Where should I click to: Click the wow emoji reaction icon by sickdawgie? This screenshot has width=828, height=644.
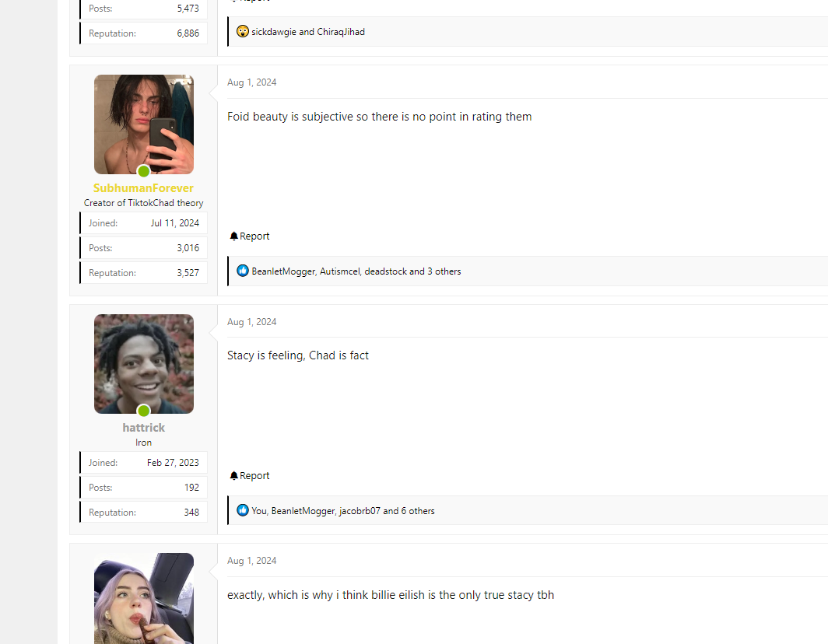pos(242,31)
